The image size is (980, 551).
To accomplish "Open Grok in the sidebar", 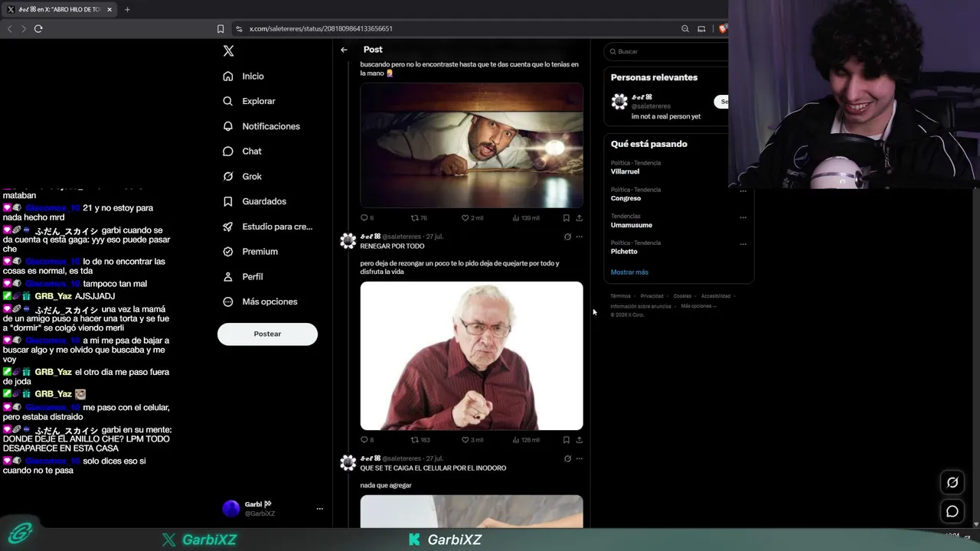I will pyautogui.click(x=242, y=177).
